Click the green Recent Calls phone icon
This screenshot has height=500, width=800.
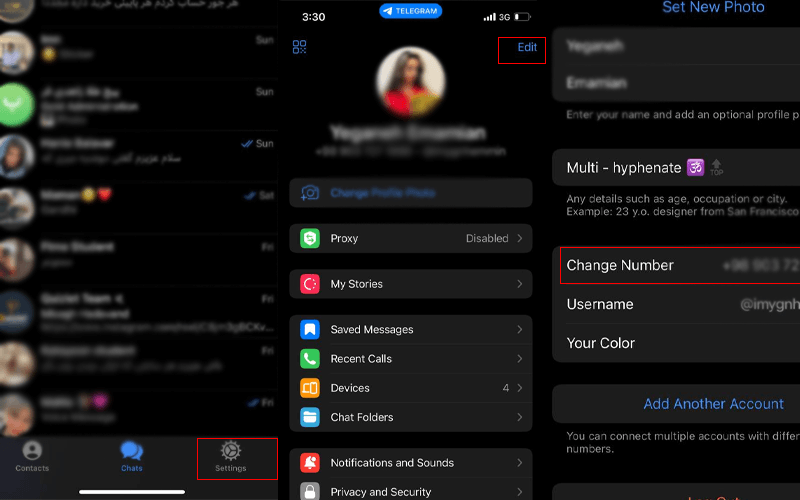(310, 359)
